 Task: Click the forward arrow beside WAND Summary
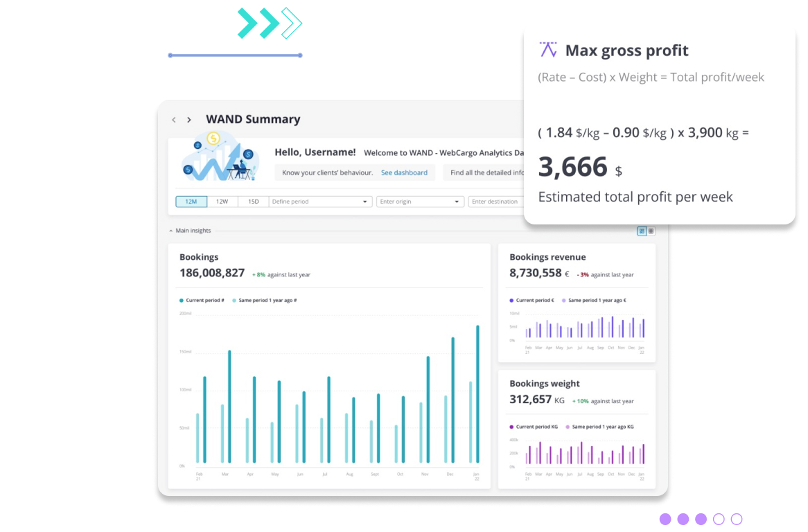(188, 120)
